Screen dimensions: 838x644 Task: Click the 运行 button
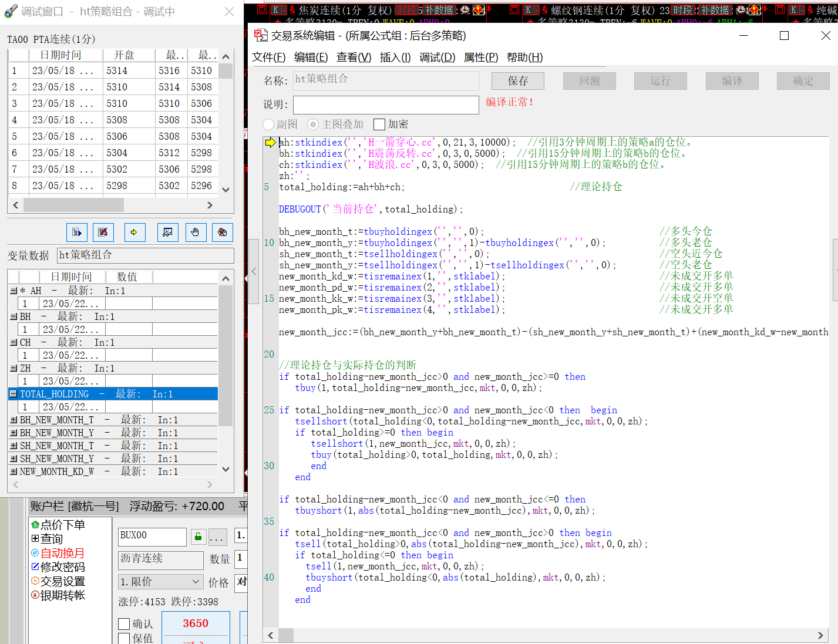(661, 81)
